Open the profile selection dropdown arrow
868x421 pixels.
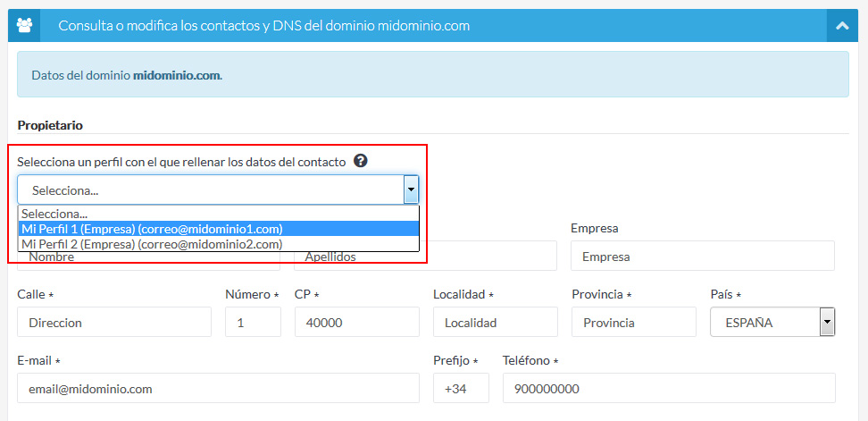click(411, 189)
